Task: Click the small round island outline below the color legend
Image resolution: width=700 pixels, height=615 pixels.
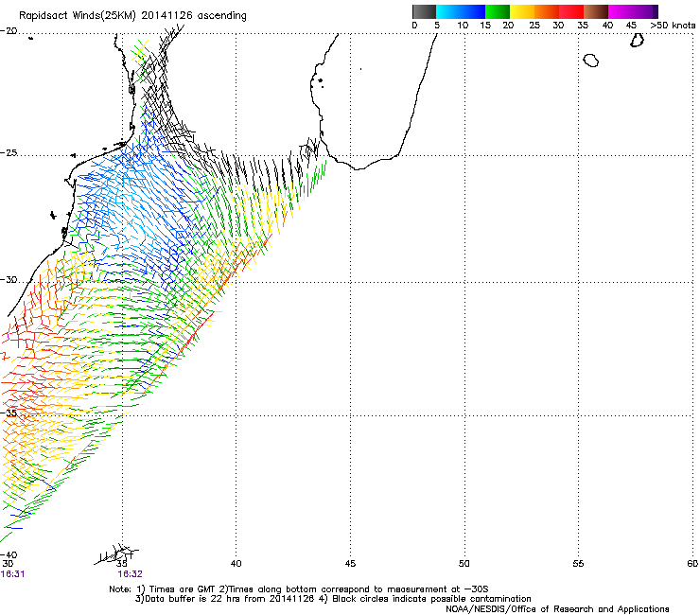Action: 591,61
